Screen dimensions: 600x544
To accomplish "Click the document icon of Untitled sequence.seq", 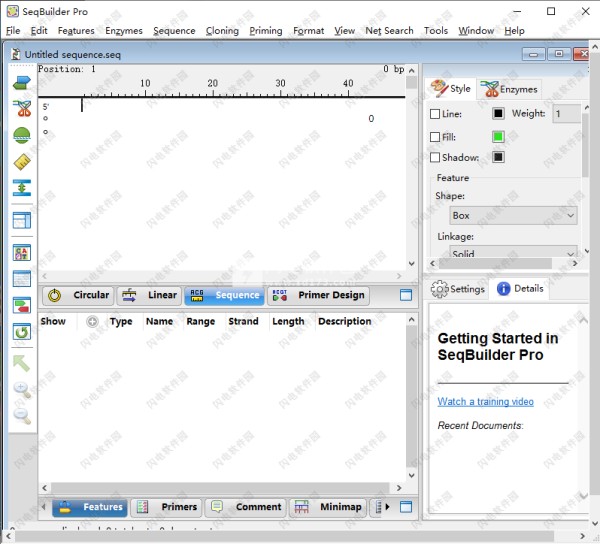I will coord(16,54).
